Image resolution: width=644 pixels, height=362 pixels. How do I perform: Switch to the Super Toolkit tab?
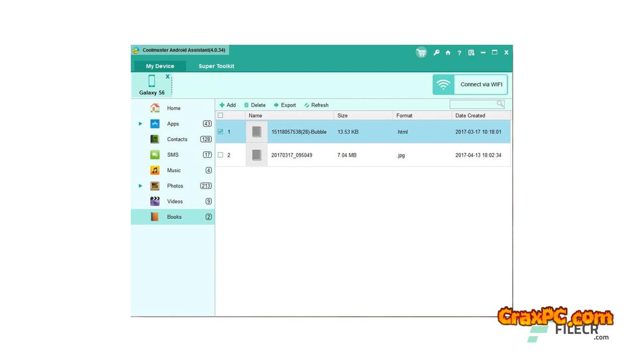pos(216,66)
